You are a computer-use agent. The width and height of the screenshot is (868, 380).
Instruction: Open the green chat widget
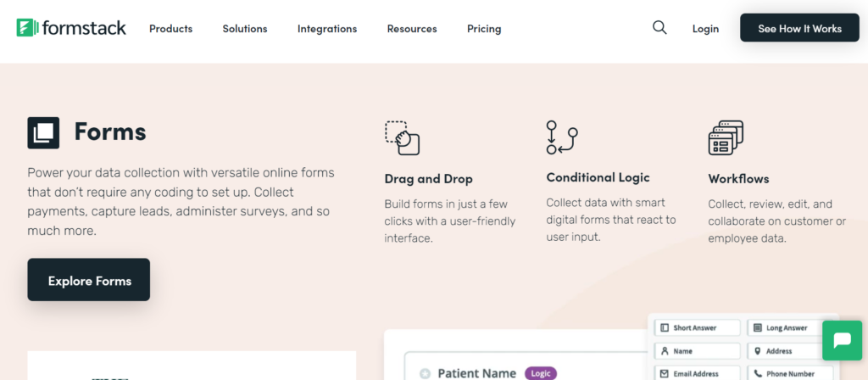tap(842, 340)
